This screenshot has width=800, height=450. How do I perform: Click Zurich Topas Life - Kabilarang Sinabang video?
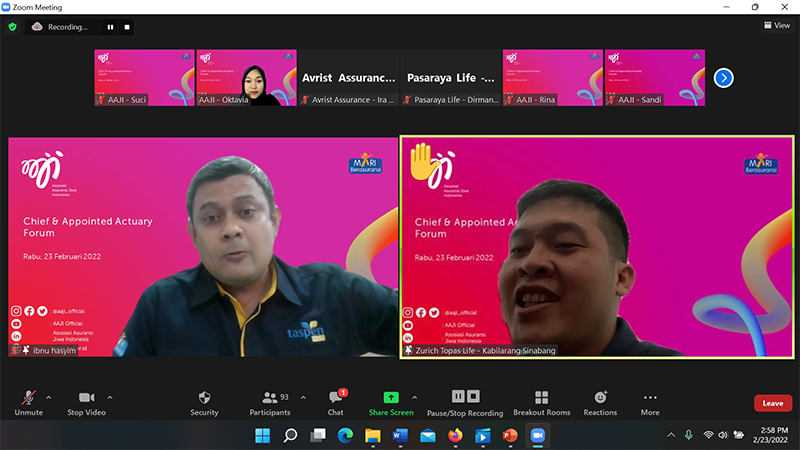tap(597, 247)
